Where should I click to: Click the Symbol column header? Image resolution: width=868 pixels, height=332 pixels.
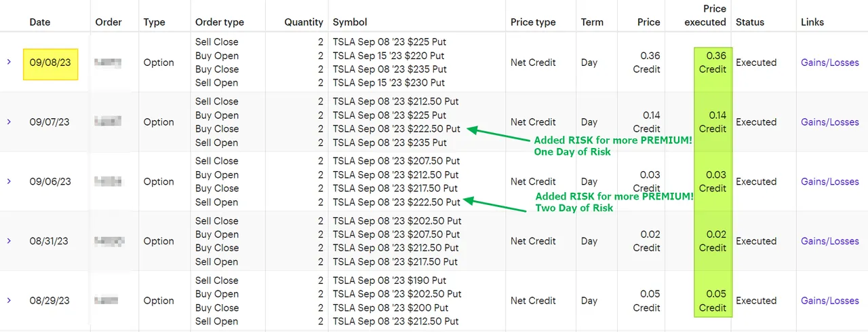(x=350, y=22)
